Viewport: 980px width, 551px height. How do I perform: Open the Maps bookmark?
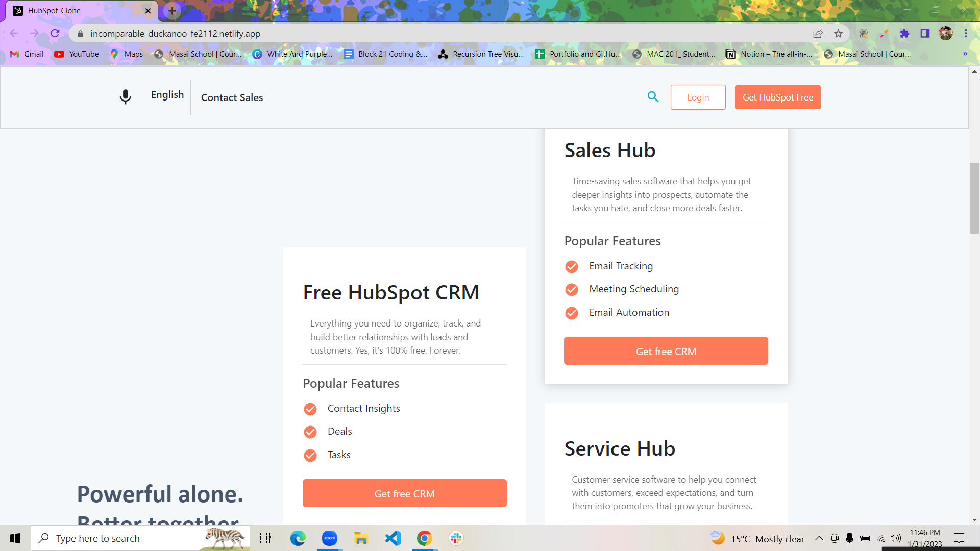127,54
